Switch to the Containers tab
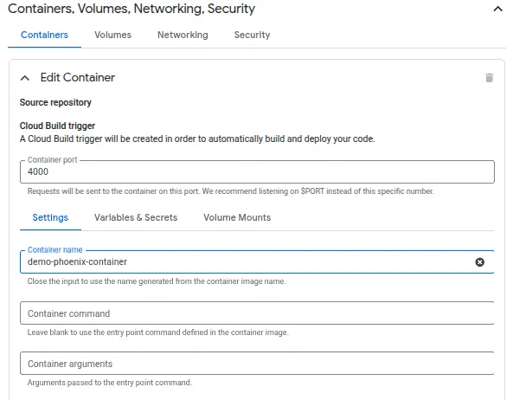Screen dimensions: 532x400 (44, 35)
